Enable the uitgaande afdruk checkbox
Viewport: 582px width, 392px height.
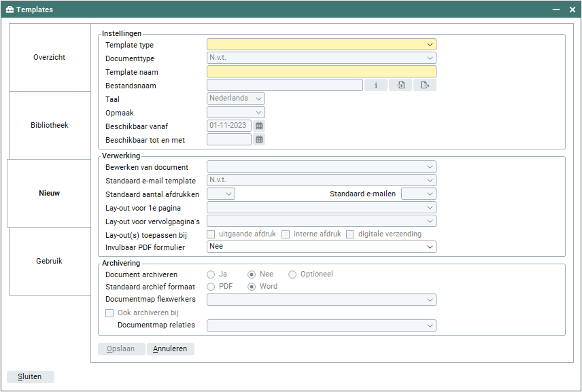point(211,234)
